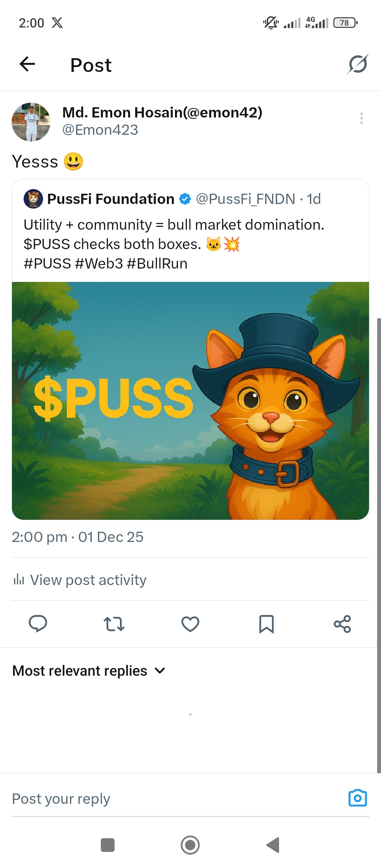Screen dimensions: 381x868
Task: Tap Android home navigation button
Action: (x=190, y=845)
